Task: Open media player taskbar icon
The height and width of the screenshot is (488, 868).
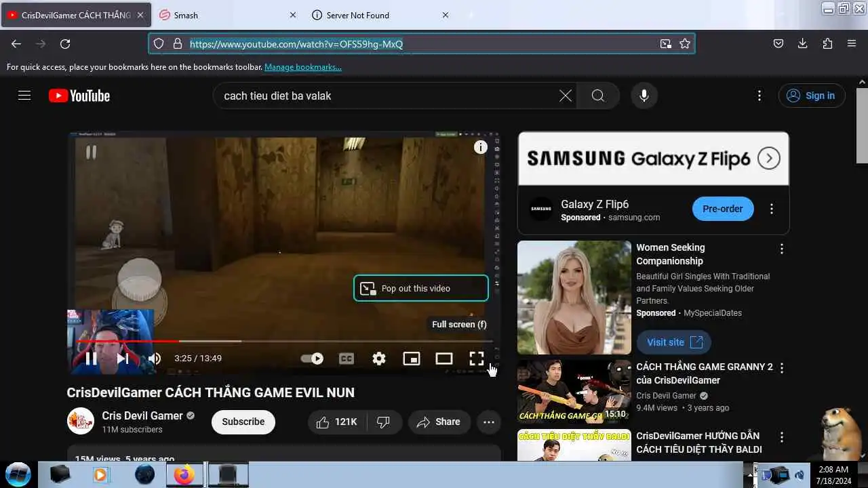Action: click(101, 474)
